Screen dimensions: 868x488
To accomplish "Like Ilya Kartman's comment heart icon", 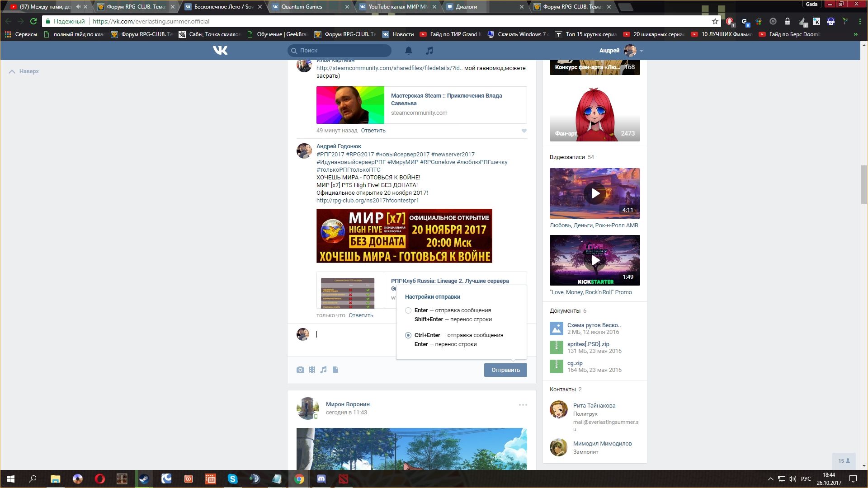I will [x=524, y=131].
